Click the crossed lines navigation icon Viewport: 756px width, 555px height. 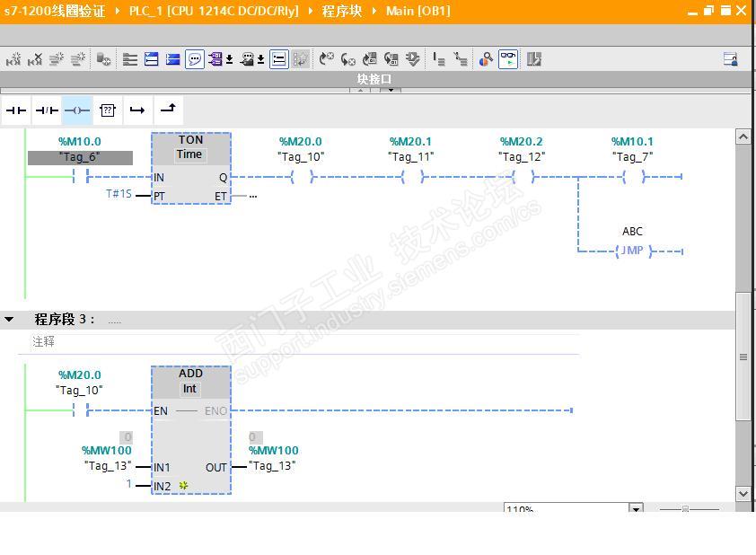pyautogui.click(x=461, y=59)
